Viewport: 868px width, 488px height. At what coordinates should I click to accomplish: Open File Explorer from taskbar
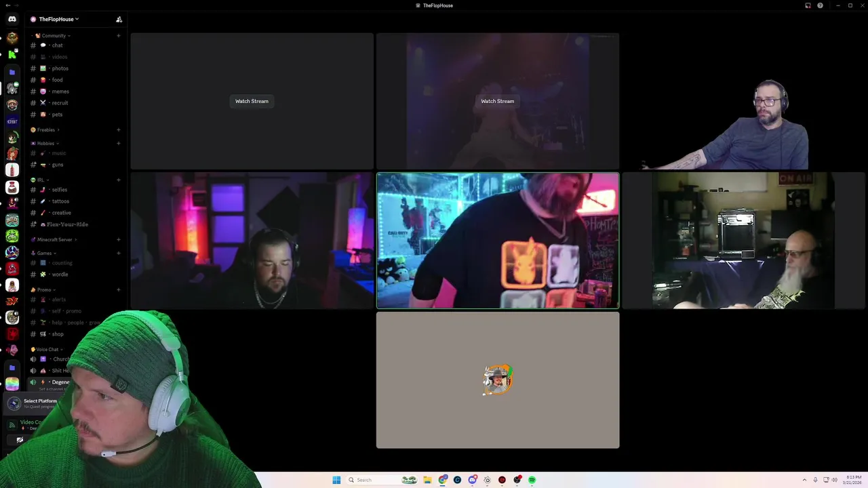[x=427, y=480]
